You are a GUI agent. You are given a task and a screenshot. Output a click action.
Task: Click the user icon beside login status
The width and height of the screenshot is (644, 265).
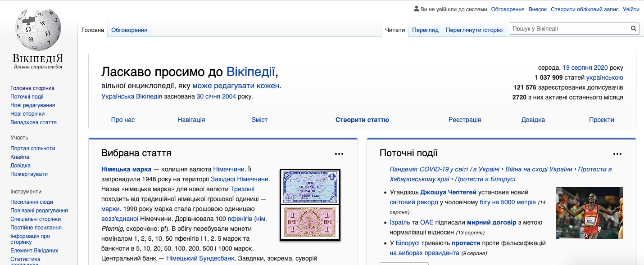point(416,9)
